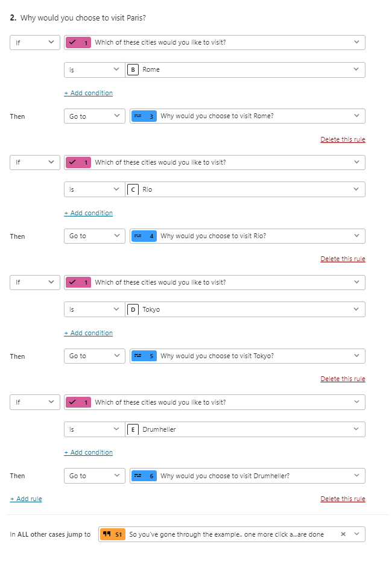This screenshot has height=562, width=392.
Task: Expand the Tokyo answer choice dropdown
Action: (x=245, y=309)
